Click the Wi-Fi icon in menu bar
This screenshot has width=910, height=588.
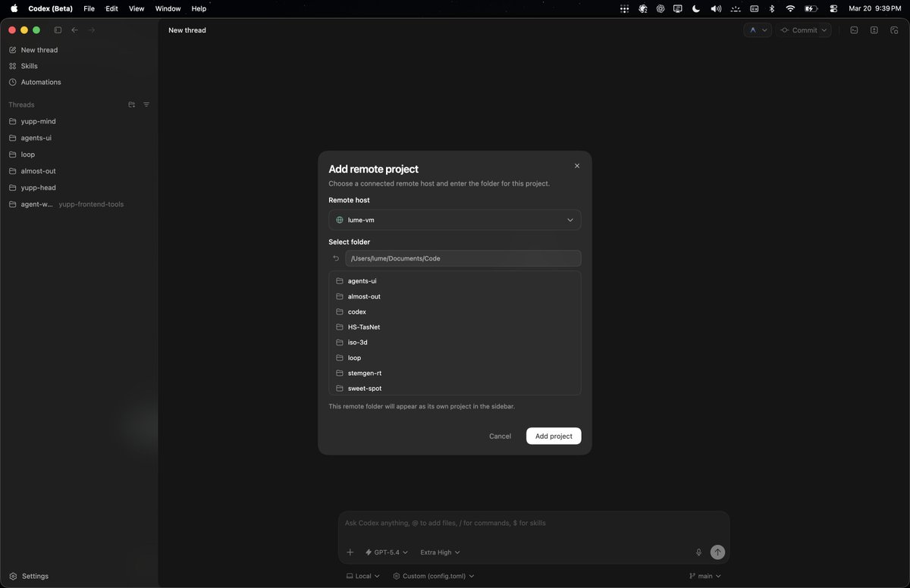pos(790,8)
